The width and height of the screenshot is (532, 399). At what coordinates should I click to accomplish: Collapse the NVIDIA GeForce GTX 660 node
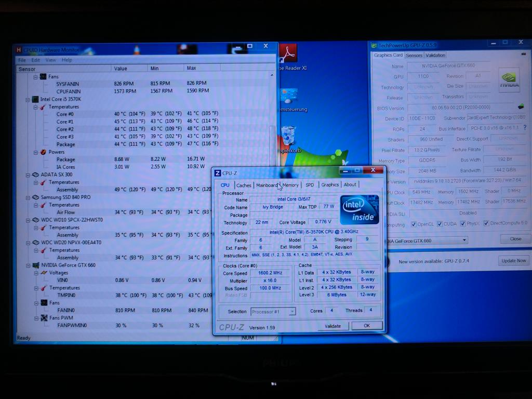tap(29, 265)
